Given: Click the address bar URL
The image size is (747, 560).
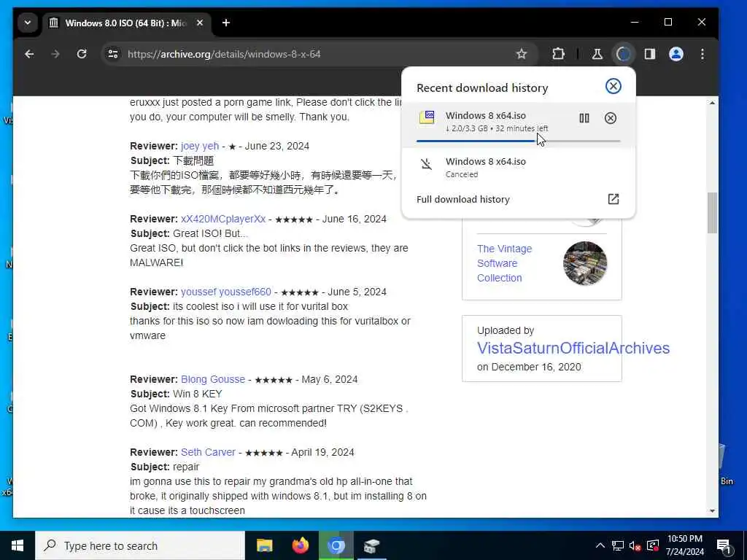Looking at the screenshot, I should [224, 54].
